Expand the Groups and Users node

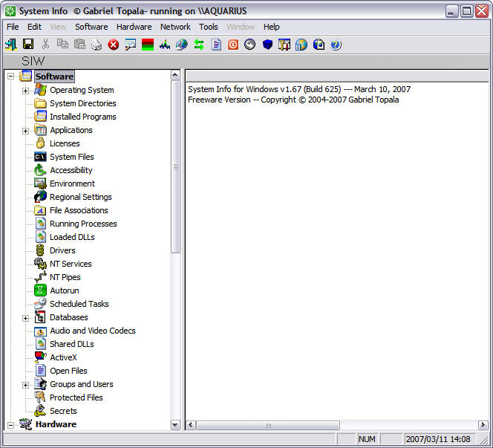click(25, 385)
